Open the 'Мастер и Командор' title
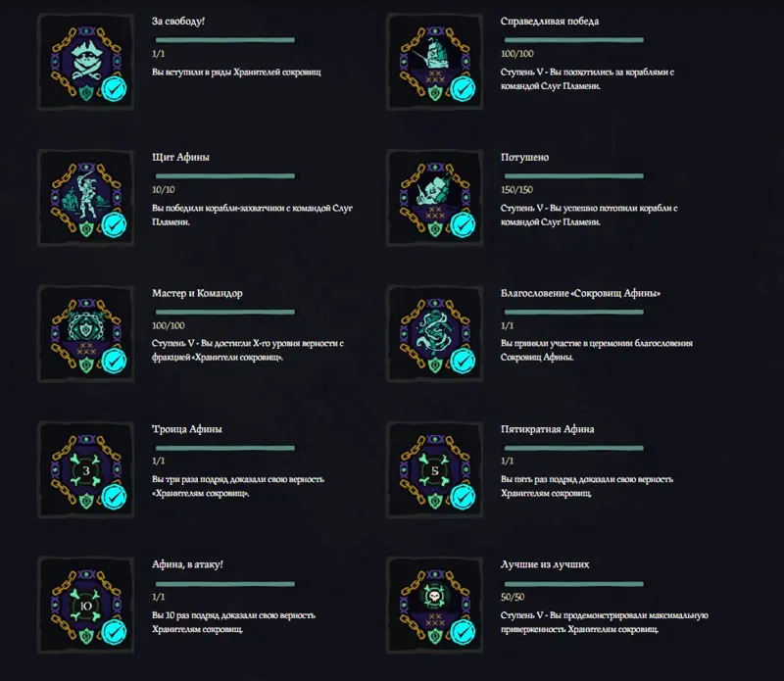The image size is (784, 681). (x=197, y=293)
